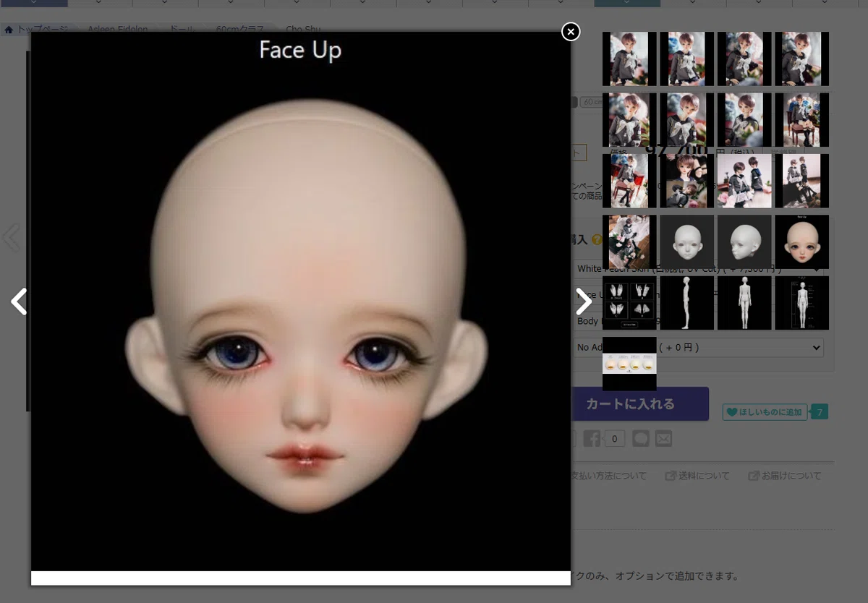Select the painted Face Up head thumbnail
This screenshot has height=603, width=868.
(801, 242)
